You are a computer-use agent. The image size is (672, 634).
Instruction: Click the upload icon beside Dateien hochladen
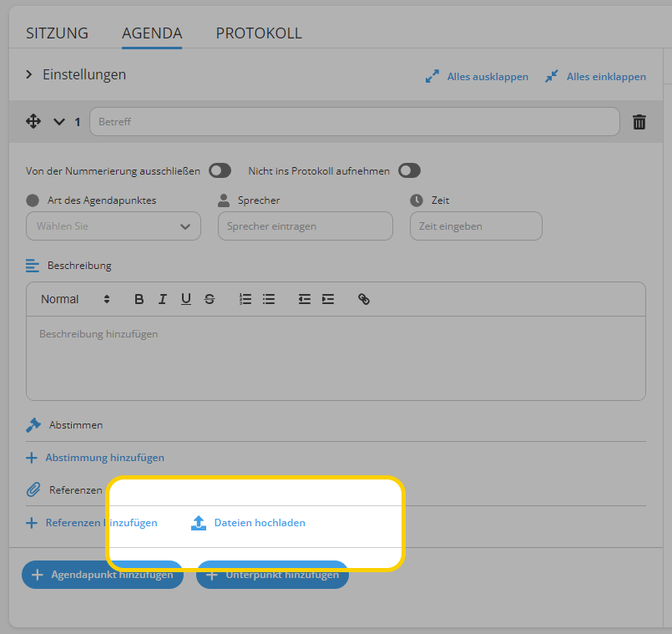click(199, 523)
